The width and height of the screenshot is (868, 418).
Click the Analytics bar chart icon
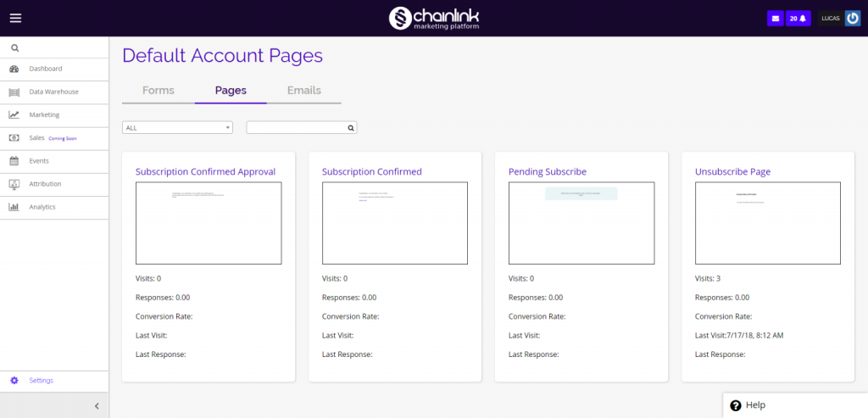[x=14, y=207]
